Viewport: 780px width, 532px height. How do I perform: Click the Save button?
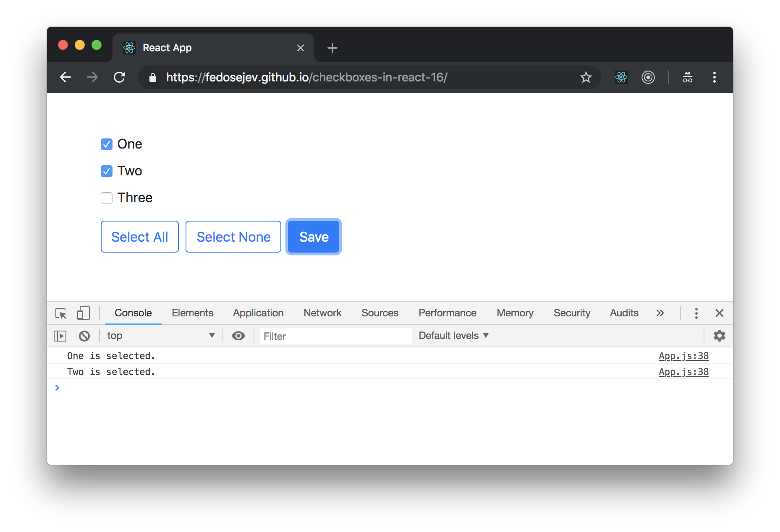[314, 237]
